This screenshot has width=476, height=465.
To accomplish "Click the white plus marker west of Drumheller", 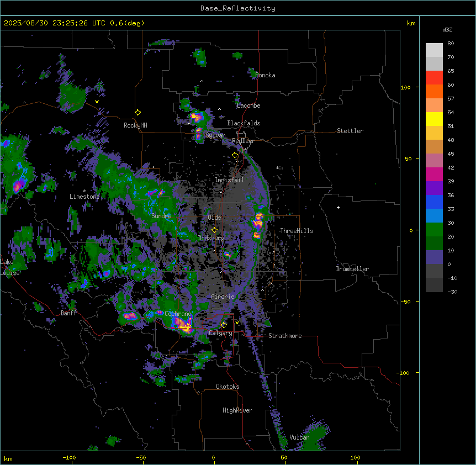I will tap(338, 207).
